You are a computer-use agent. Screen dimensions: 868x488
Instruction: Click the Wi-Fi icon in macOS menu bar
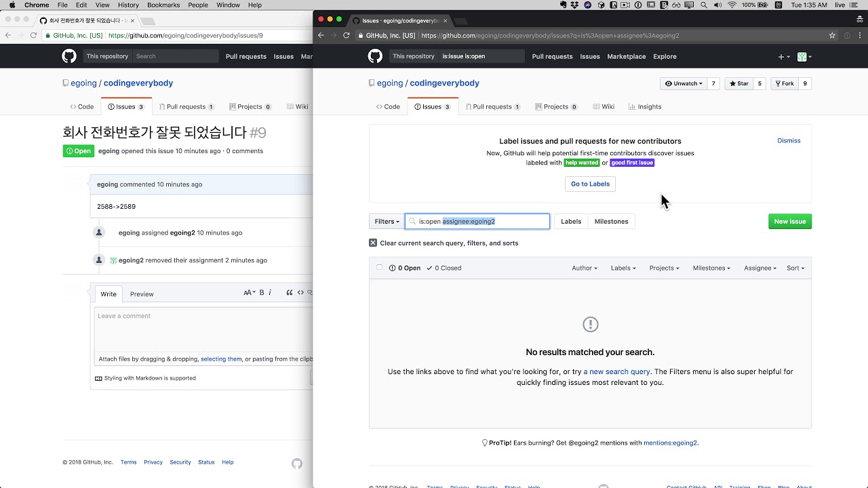tap(732, 5)
